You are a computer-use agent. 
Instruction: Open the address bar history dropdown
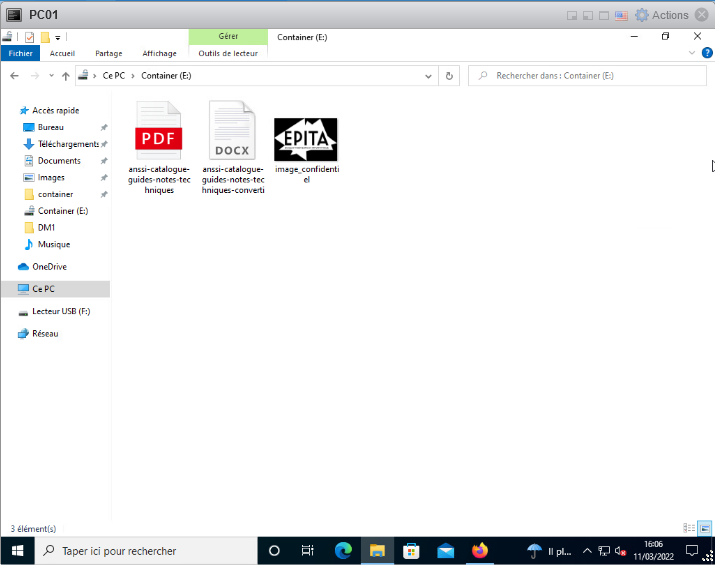pyautogui.click(x=430, y=76)
